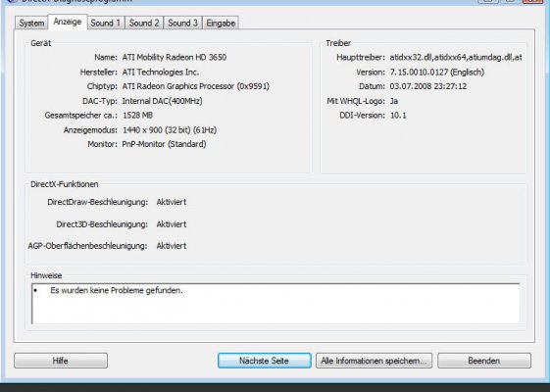Open the Sound 1 tab
Image resolution: width=550 pixels, height=392 pixels.
point(106,24)
